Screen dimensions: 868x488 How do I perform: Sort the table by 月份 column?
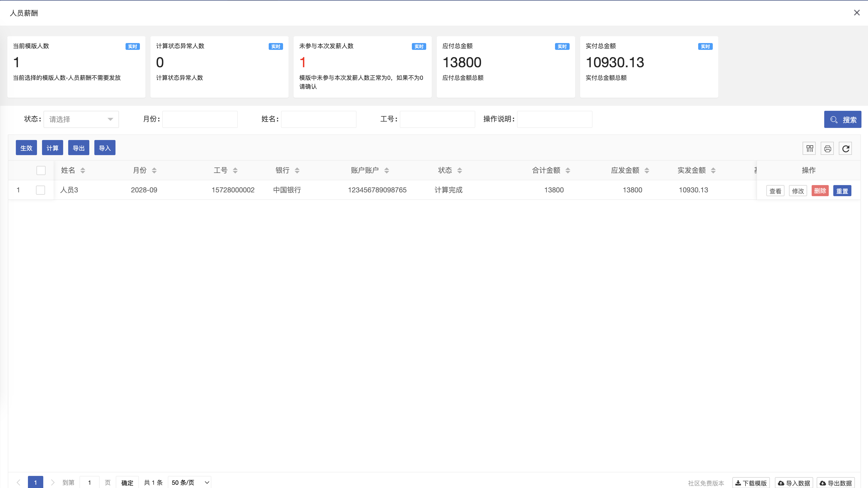coord(154,171)
